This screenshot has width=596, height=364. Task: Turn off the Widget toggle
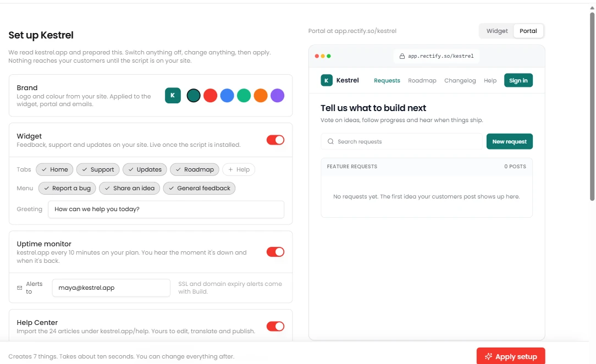[x=275, y=140]
